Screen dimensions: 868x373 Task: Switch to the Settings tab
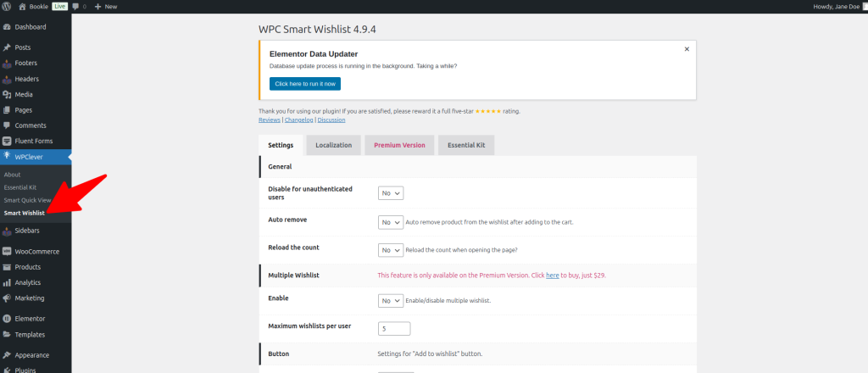(281, 145)
